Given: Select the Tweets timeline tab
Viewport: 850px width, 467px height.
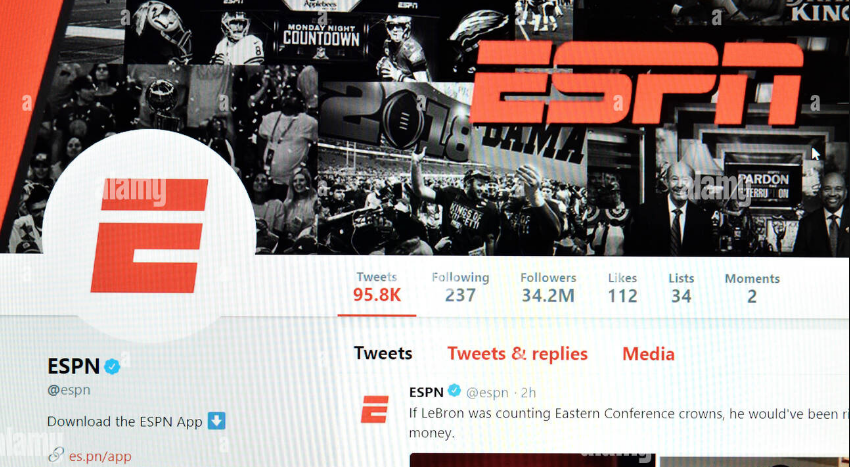Looking at the screenshot, I should (x=383, y=354).
